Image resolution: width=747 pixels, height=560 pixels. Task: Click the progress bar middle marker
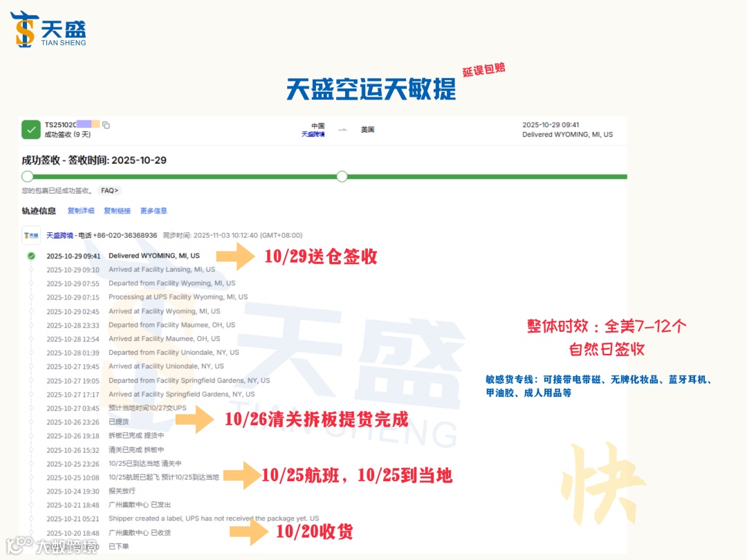342,177
